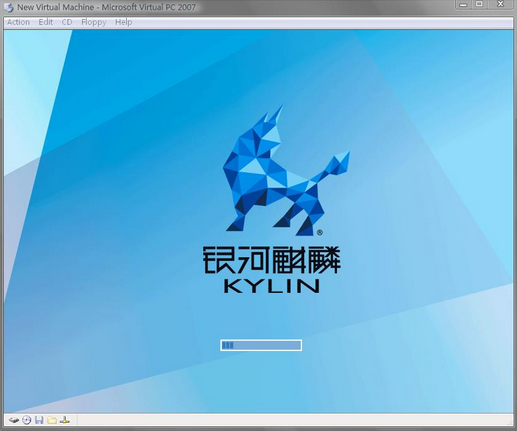
Task: Close the Virtual PC window
Action: [x=500, y=4]
